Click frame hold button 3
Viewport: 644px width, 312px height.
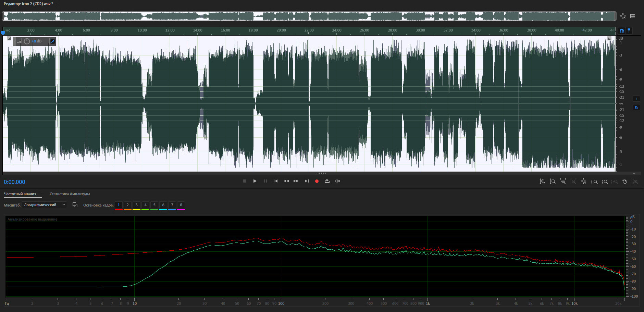point(136,205)
